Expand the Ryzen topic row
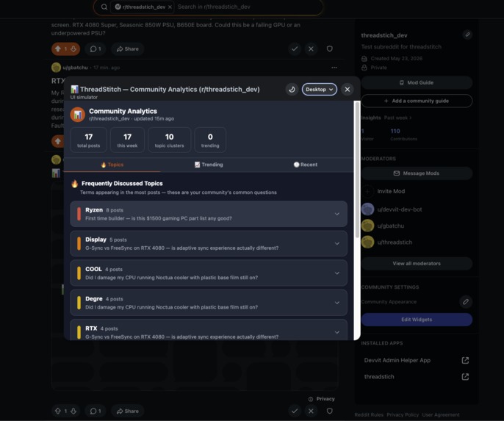 tap(209, 214)
